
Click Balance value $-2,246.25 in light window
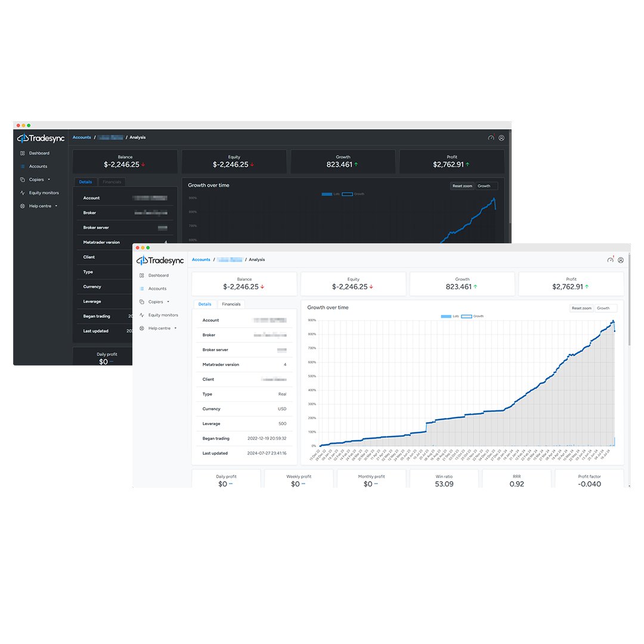[241, 287]
